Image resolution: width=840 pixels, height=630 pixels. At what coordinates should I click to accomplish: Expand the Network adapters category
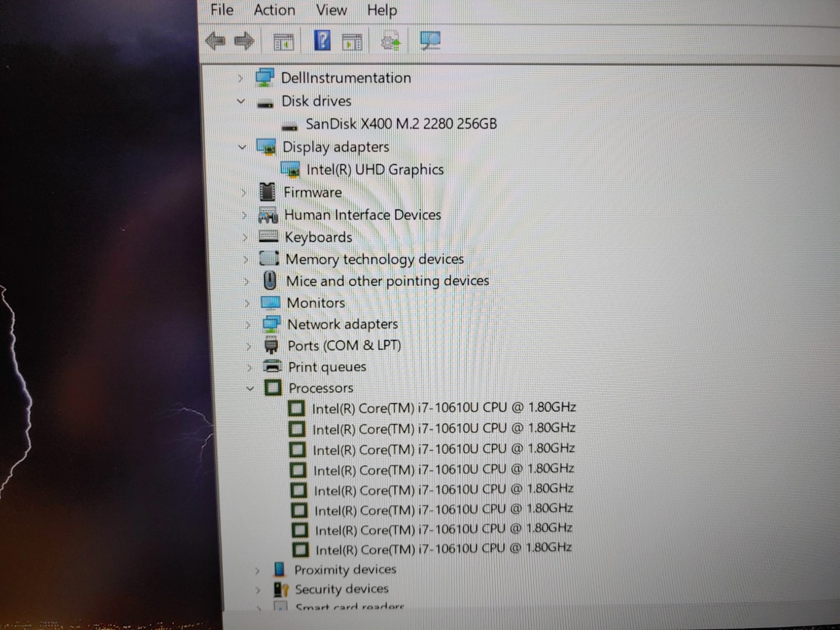(248, 325)
